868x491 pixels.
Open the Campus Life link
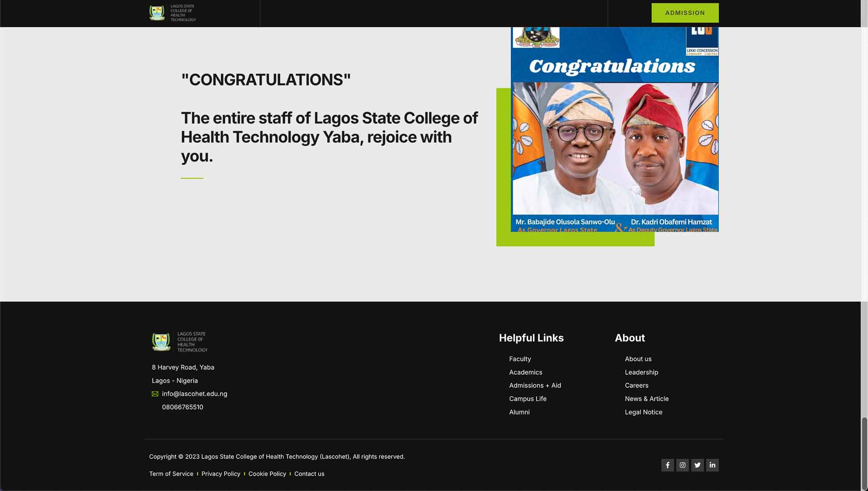point(528,399)
